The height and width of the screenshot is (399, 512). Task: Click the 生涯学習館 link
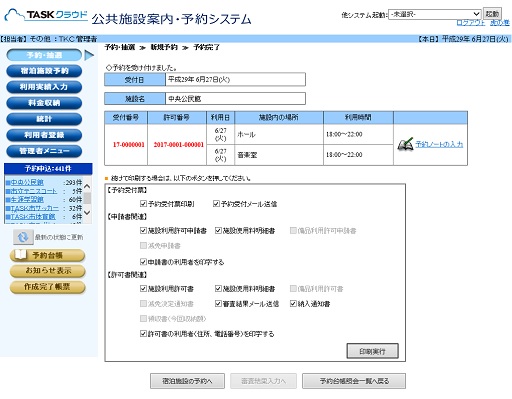(27, 199)
